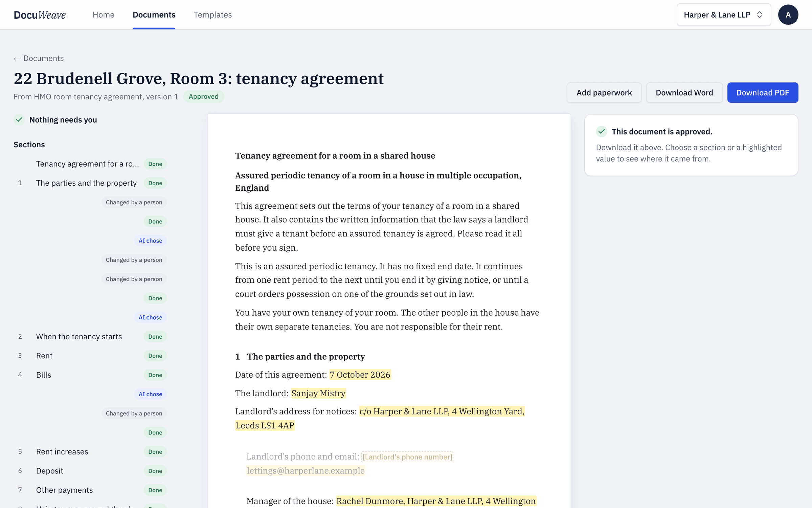The height and width of the screenshot is (508, 812).
Task: Open the user avatar A menu
Action: (x=788, y=15)
